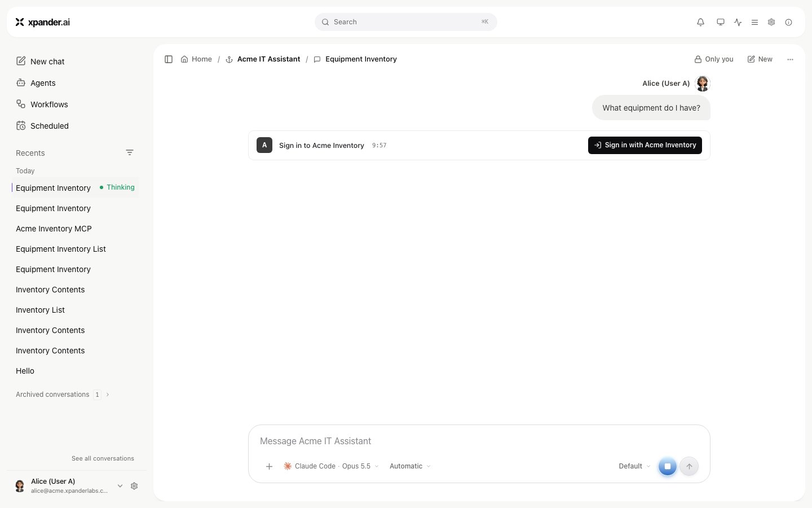Viewport: 812px width, 508px height.
Task: Click the plus attachment icon
Action: pos(270,466)
